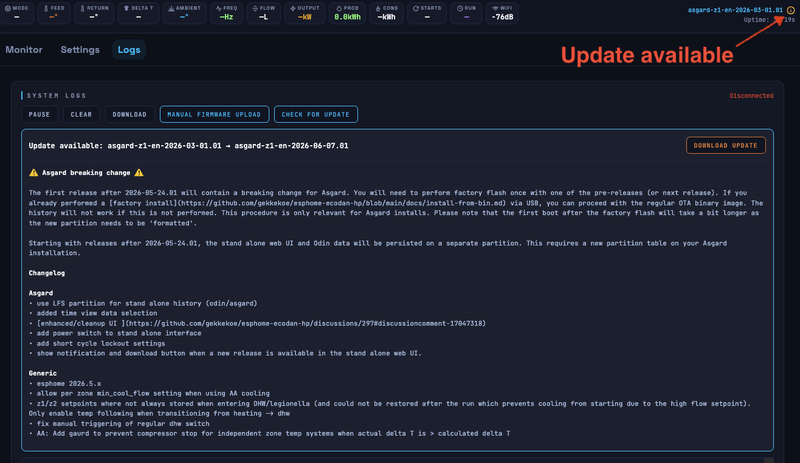Click the RETURN thermometer icon
This screenshot has width=800, height=463.
pyautogui.click(x=82, y=8)
